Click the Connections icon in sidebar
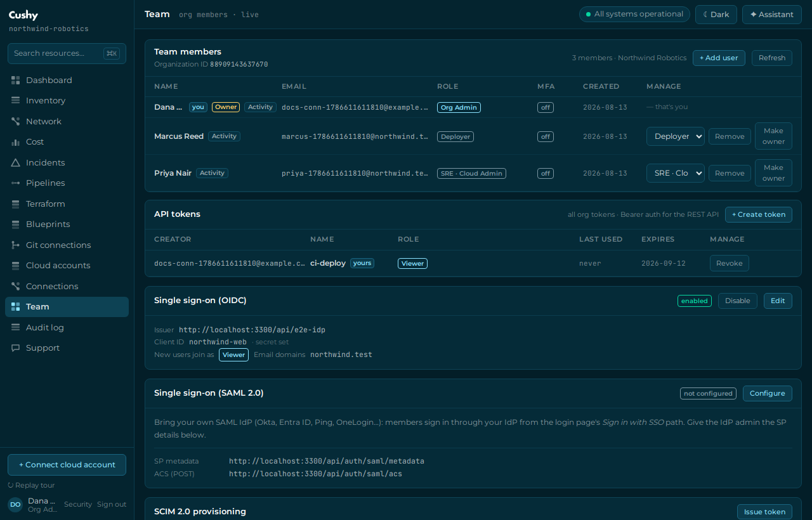Image resolution: width=812 pixels, height=520 pixels. pos(16,286)
